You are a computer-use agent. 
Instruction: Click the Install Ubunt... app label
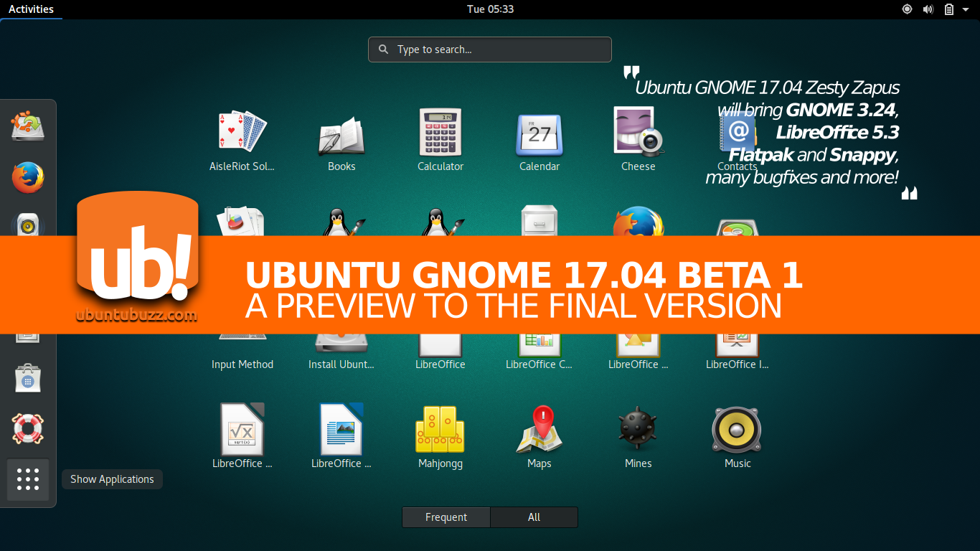(x=341, y=364)
